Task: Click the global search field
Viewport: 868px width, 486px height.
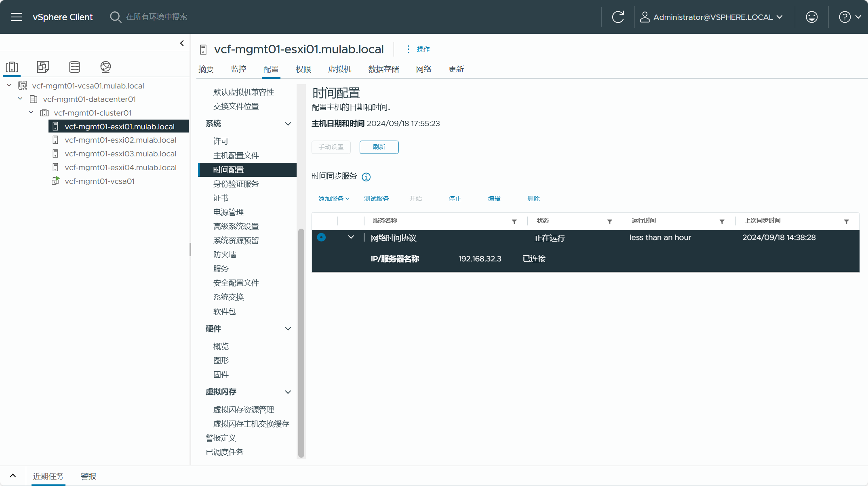Action: tap(157, 17)
